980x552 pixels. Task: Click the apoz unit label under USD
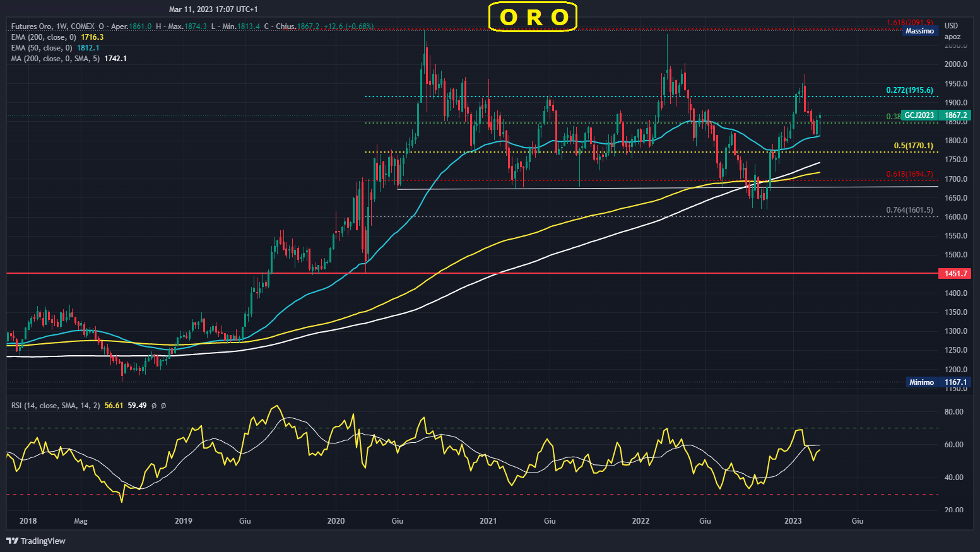coord(952,37)
